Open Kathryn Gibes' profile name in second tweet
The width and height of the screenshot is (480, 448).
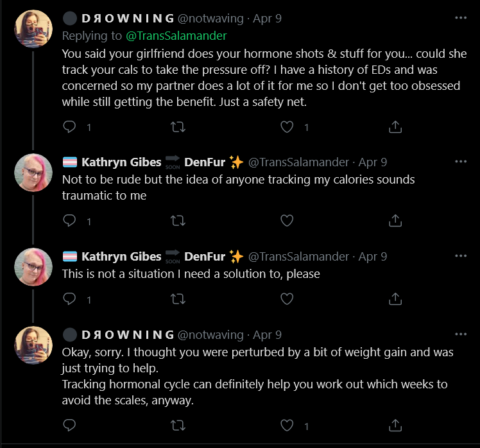121,162
